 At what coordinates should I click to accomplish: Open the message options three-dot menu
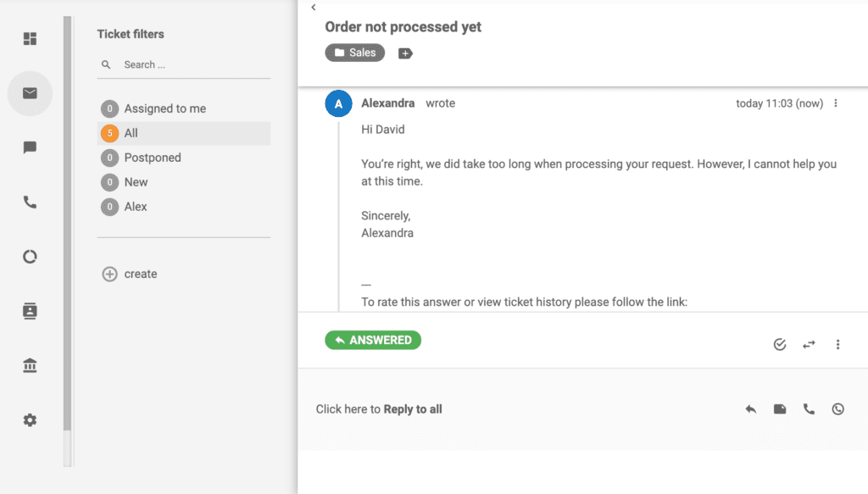tap(836, 103)
